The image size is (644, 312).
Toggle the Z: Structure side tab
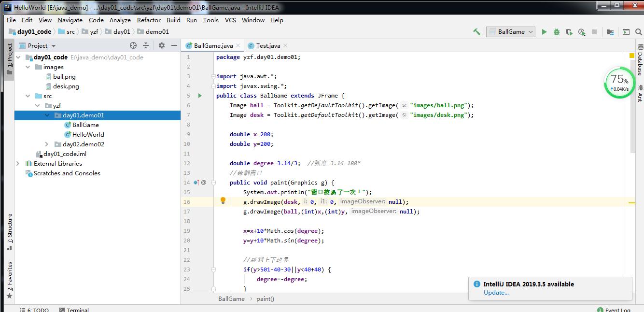tap(9, 232)
